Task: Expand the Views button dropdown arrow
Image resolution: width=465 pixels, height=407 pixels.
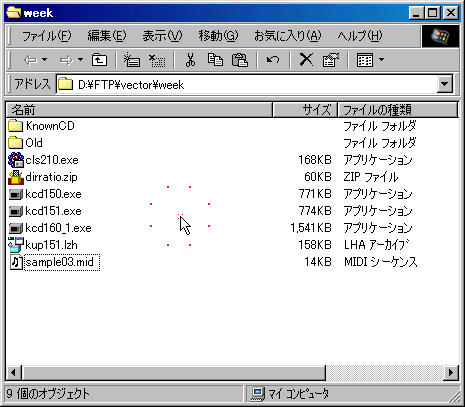Action: click(x=382, y=60)
